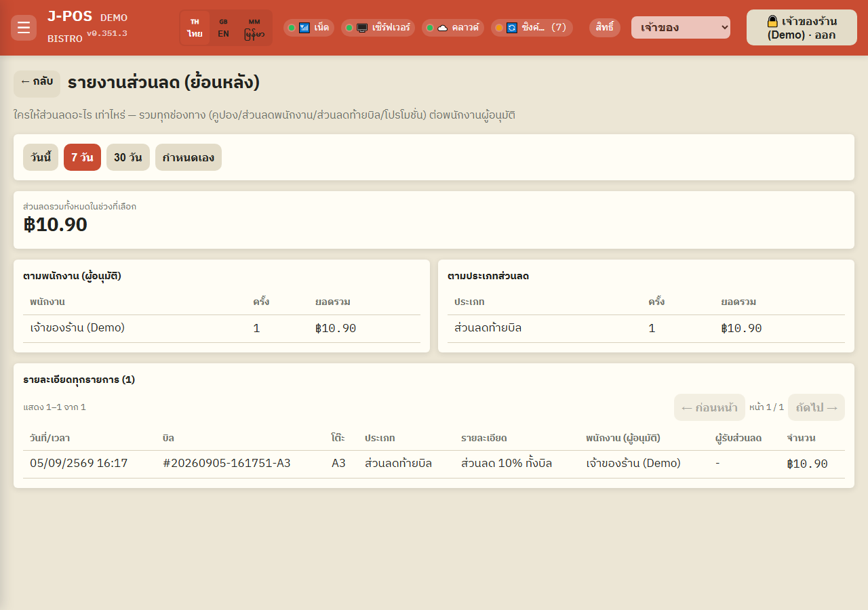Viewport: 868px width, 610px height.
Task: Click the ส่วนลด 10% ทั้งบิล detail cell
Action: (507, 464)
